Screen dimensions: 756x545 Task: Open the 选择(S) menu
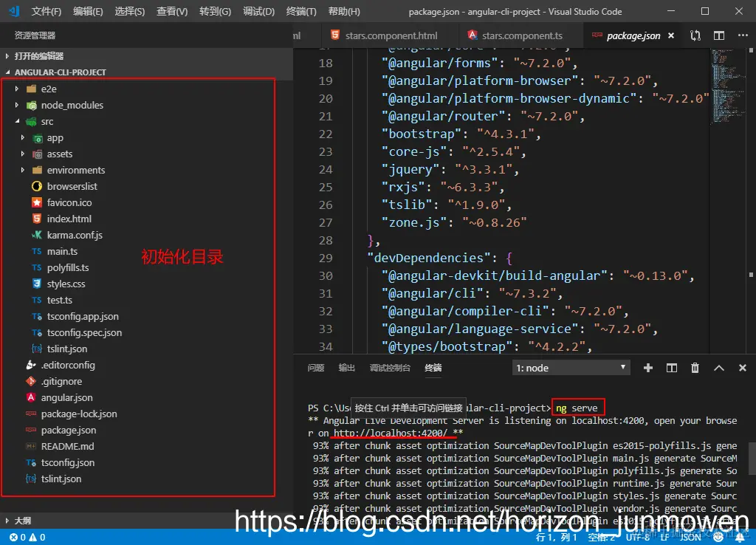130,11
